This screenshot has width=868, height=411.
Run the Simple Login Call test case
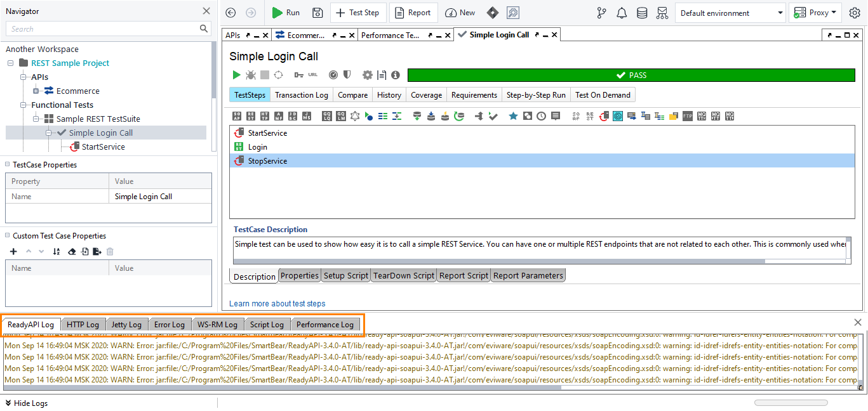(x=237, y=74)
